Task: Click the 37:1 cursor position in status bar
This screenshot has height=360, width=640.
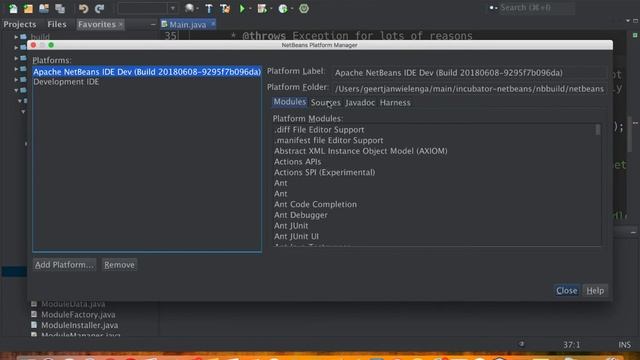Action: tap(571, 345)
